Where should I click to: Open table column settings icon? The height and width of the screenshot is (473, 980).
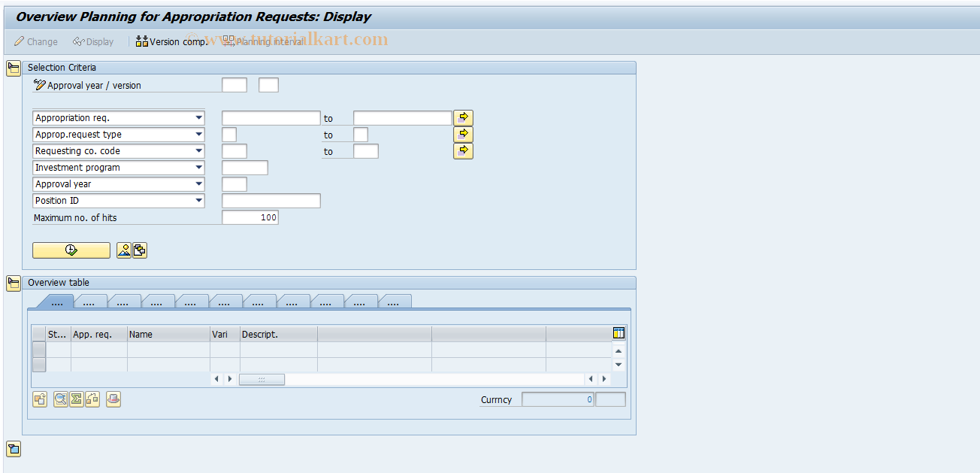pos(619,333)
